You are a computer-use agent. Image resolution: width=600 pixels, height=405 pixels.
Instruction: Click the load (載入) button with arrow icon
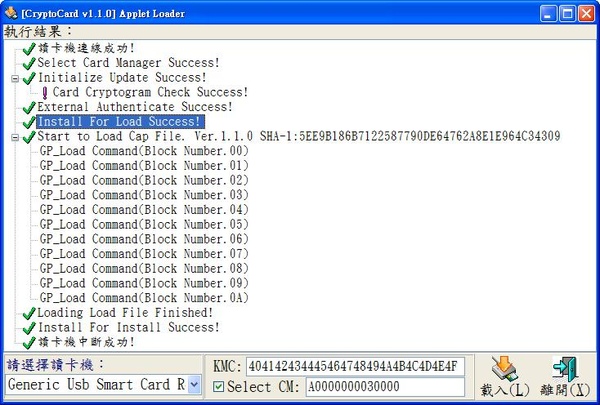tap(505, 377)
